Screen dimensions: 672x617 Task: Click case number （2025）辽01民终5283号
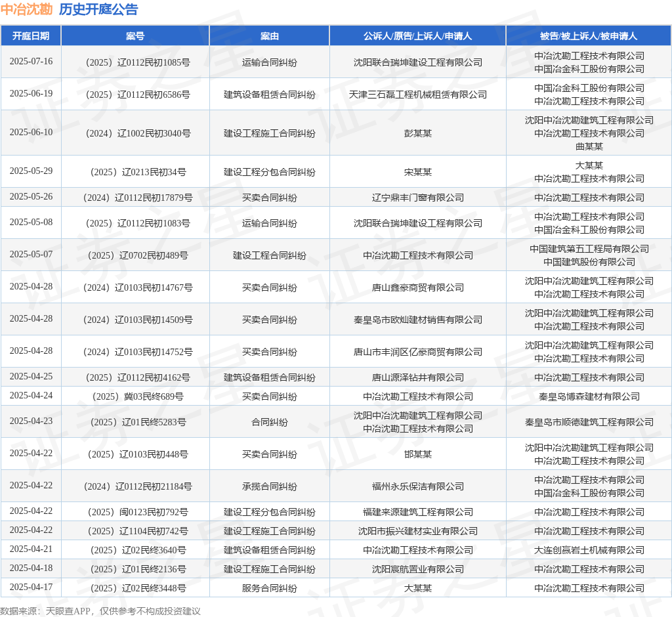click(138, 422)
